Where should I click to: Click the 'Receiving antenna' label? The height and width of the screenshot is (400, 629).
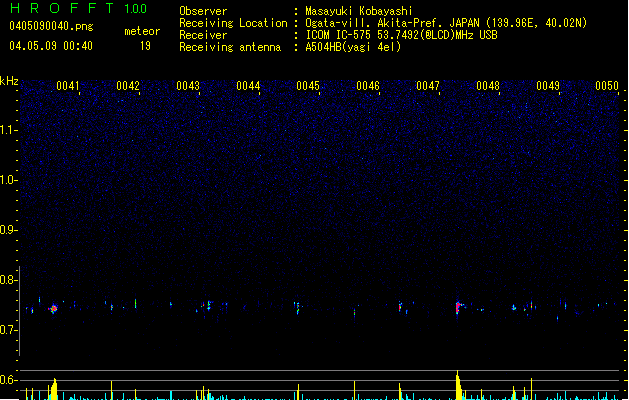[x=230, y=47]
